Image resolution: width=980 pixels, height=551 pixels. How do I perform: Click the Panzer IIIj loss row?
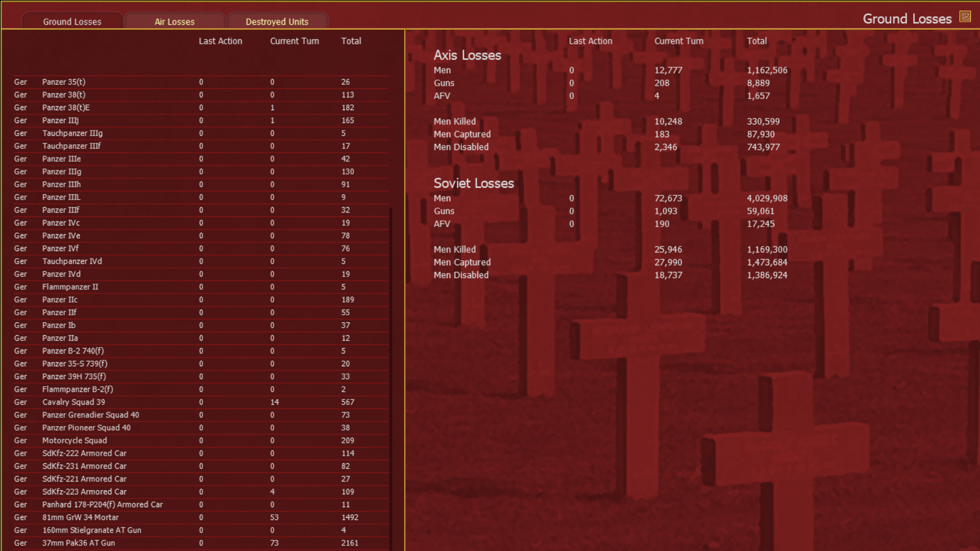click(x=60, y=120)
